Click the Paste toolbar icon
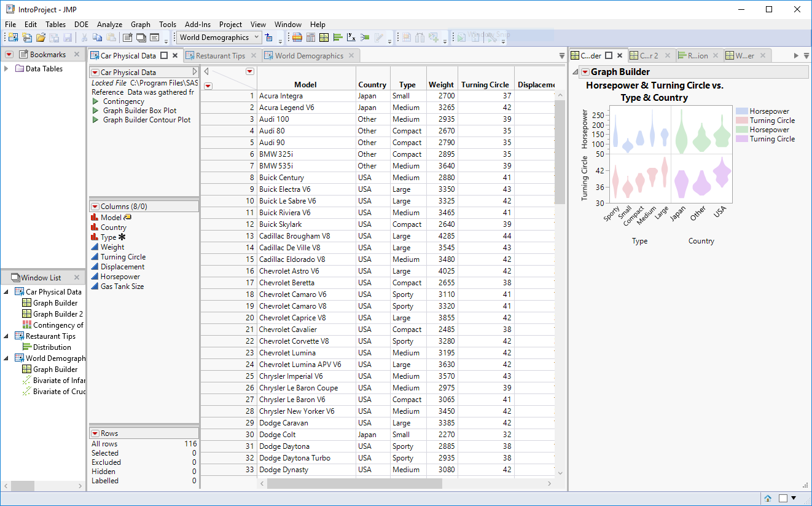 pos(112,37)
